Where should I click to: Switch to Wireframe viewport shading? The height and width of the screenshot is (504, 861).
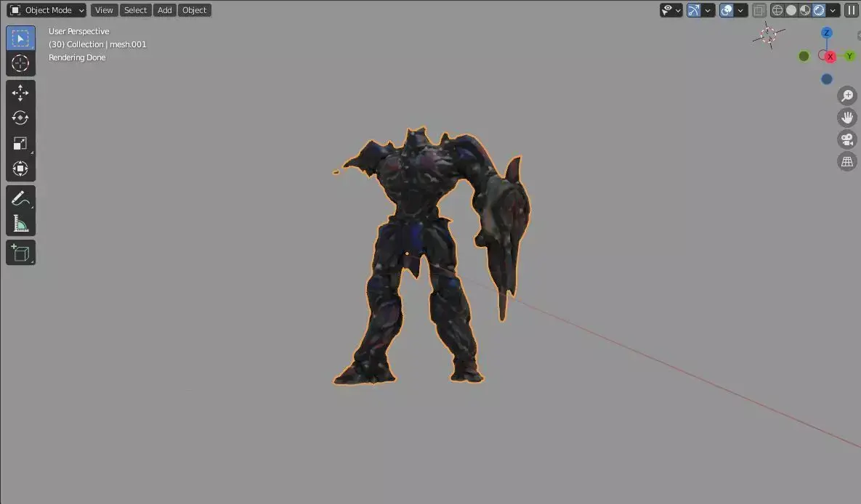click(777, 10)
